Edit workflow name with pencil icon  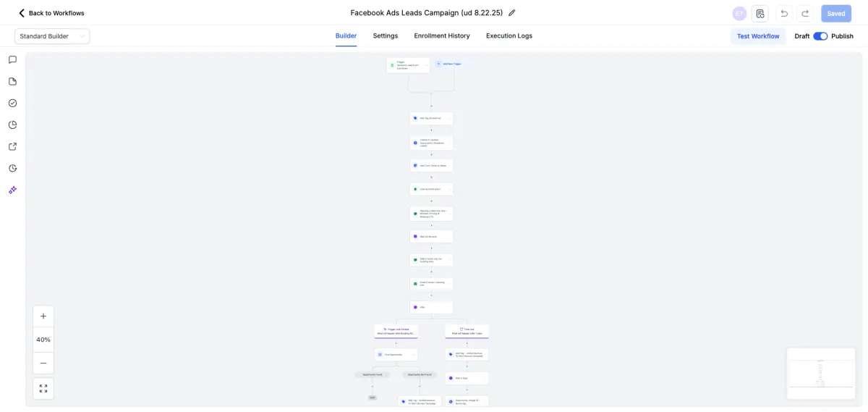click(x=512, y=13)
